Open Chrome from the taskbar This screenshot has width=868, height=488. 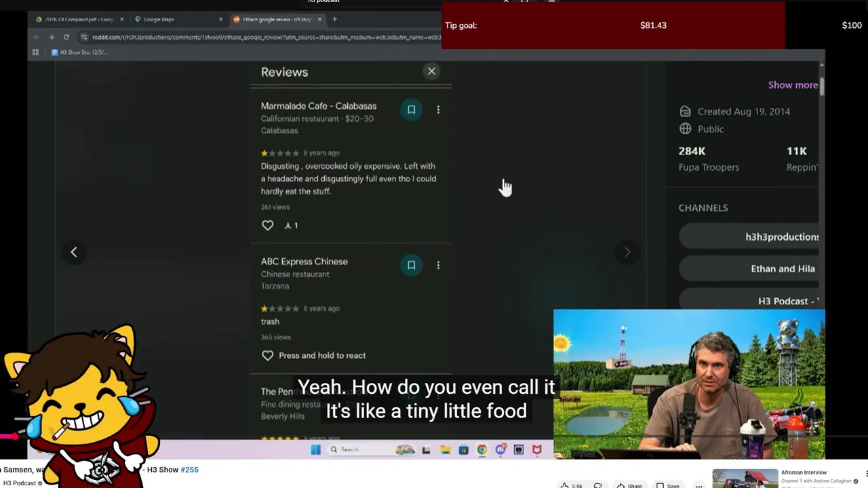click(x=482, y=449)
